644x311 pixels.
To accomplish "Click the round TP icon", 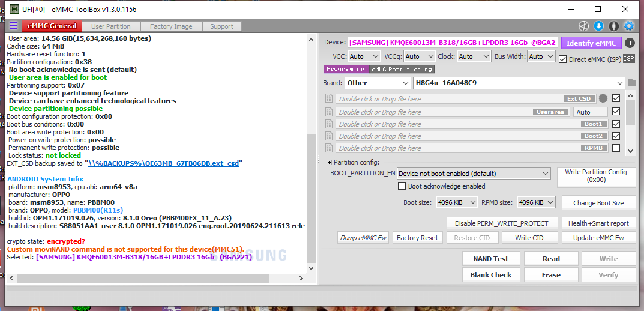I will click(629, 43).
